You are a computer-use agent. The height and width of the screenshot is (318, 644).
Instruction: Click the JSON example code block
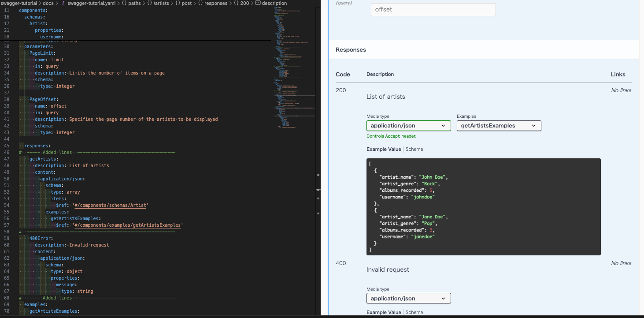(x=484, y=207)
